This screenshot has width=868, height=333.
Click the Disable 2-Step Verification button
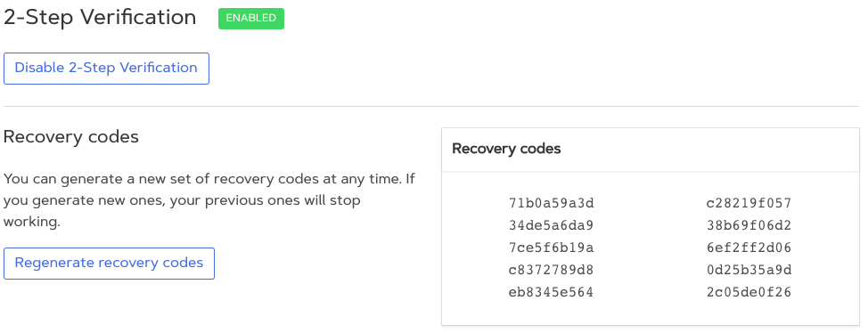(106, 69)
